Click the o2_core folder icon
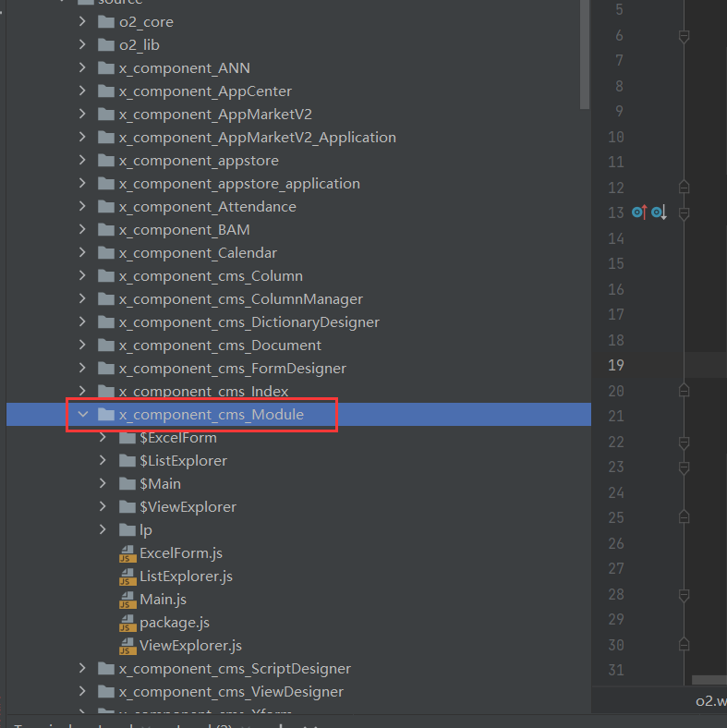Viewport: 727px width, 728px height. pyautogui.click(x=106, y=22)
